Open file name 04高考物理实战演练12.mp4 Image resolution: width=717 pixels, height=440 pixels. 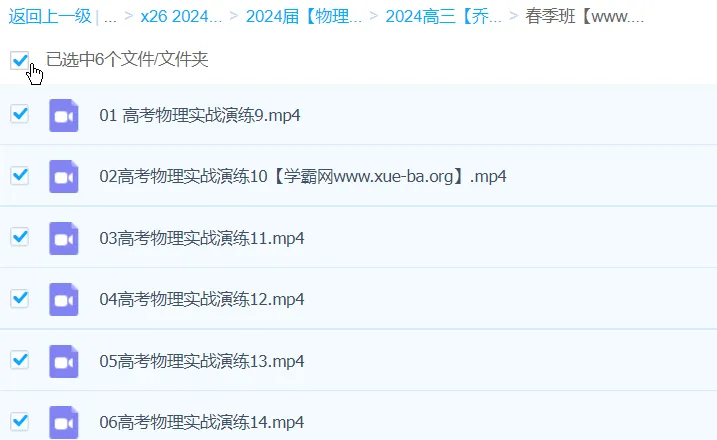[x=202, y=300]
